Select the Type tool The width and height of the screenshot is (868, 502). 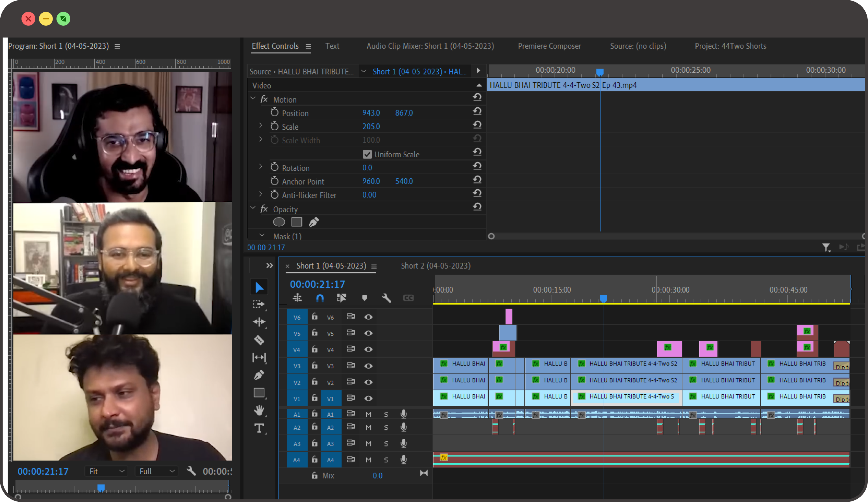[259, 428]
